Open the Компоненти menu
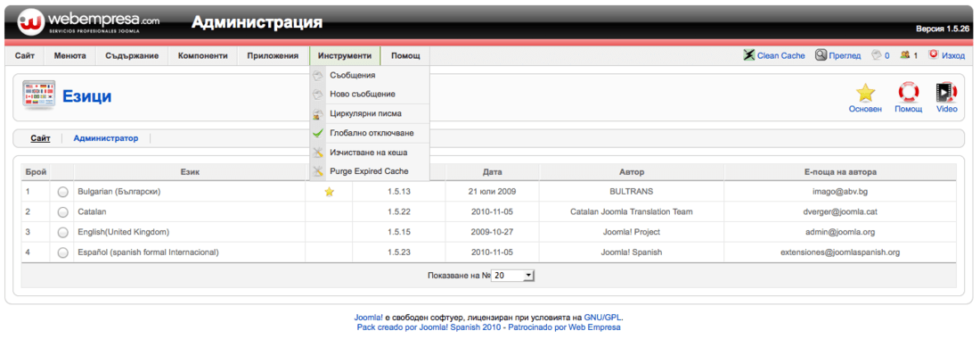Image resolution: width=980 pixels, height=339 pixels. pos(202,55)
